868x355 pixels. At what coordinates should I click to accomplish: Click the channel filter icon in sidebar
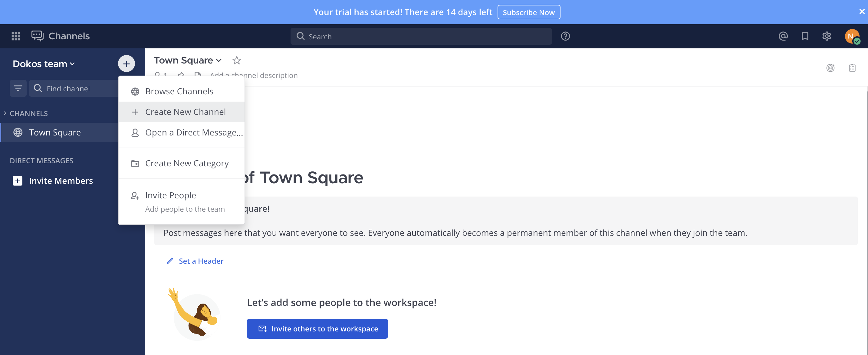tap(18, 88)
